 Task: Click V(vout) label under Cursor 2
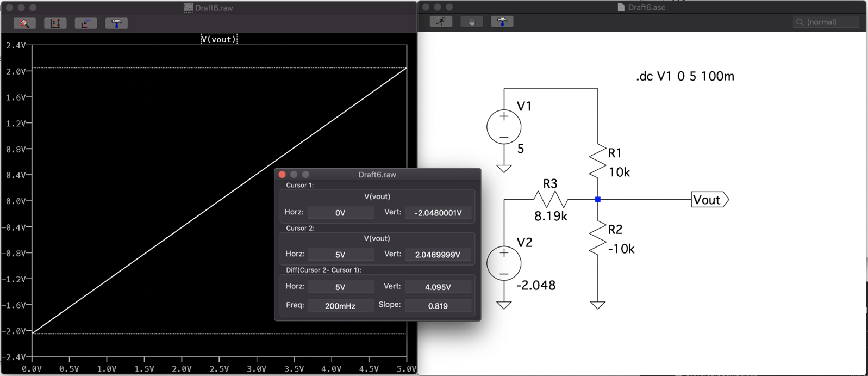pos(377,238)
